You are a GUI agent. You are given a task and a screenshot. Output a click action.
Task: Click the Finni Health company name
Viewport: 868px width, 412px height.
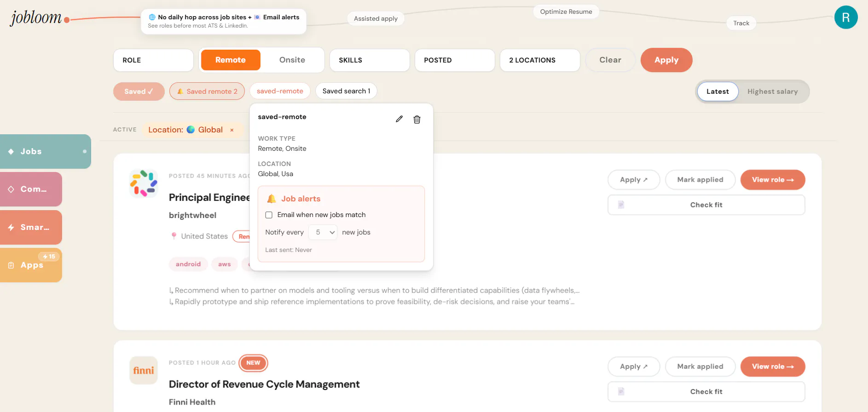pos(192,402)
